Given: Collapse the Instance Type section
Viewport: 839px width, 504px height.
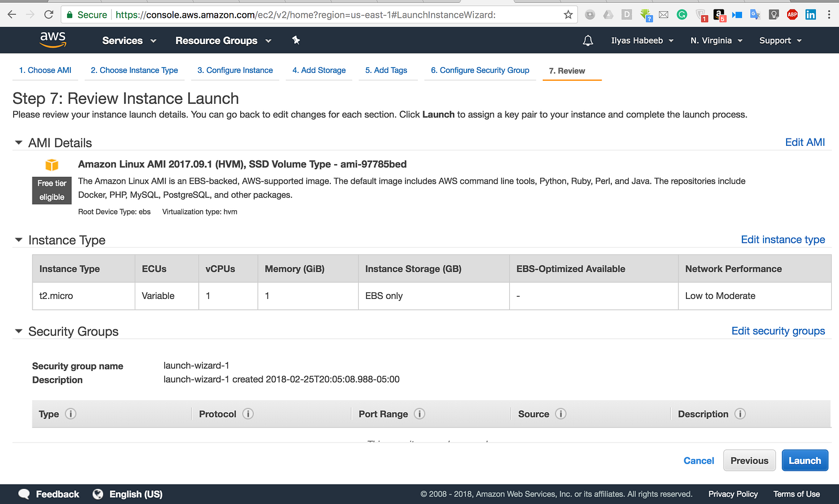Looking at the screenshot, I should [x=19, y=240].
